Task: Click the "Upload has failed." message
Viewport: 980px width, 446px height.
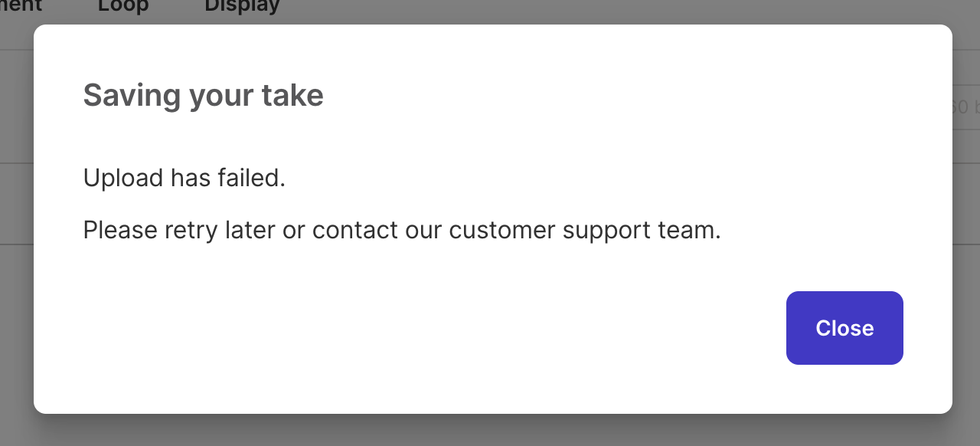Action: [184, 178]
